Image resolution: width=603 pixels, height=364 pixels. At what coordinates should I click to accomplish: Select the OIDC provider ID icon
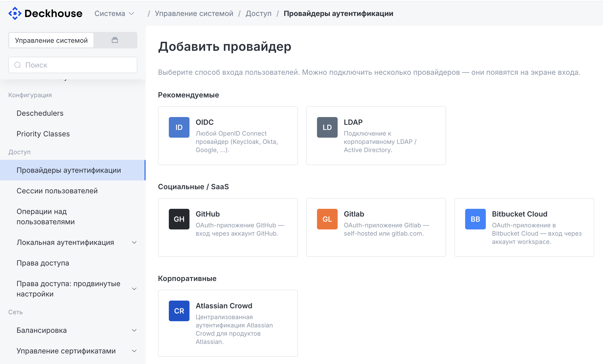coord(179,127)
